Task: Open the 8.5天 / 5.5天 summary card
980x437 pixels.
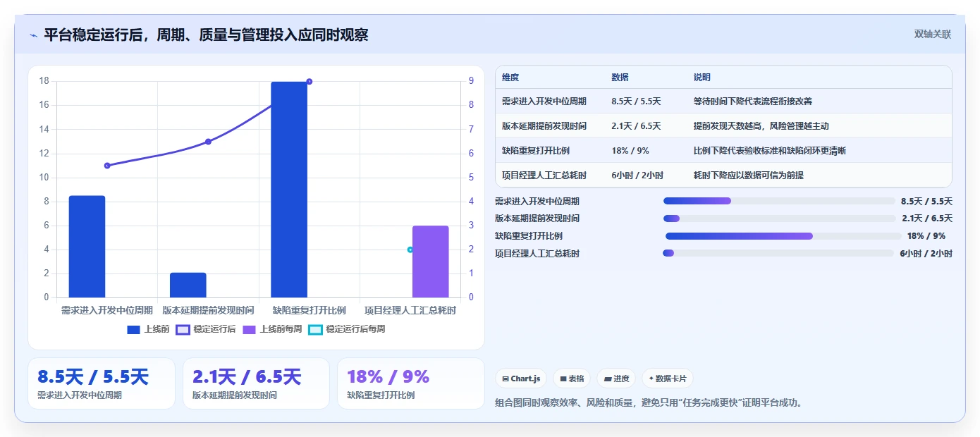Action: tap(102, 383)
